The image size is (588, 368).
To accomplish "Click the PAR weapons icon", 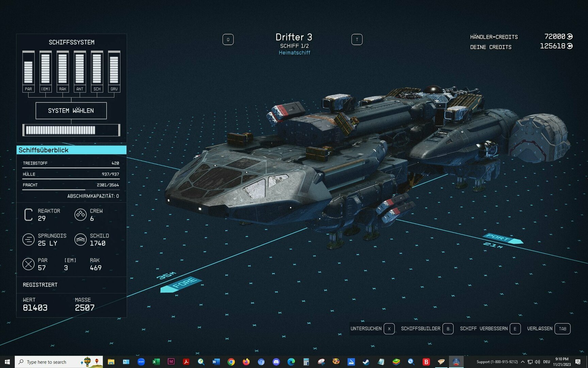I will point(29,264).
